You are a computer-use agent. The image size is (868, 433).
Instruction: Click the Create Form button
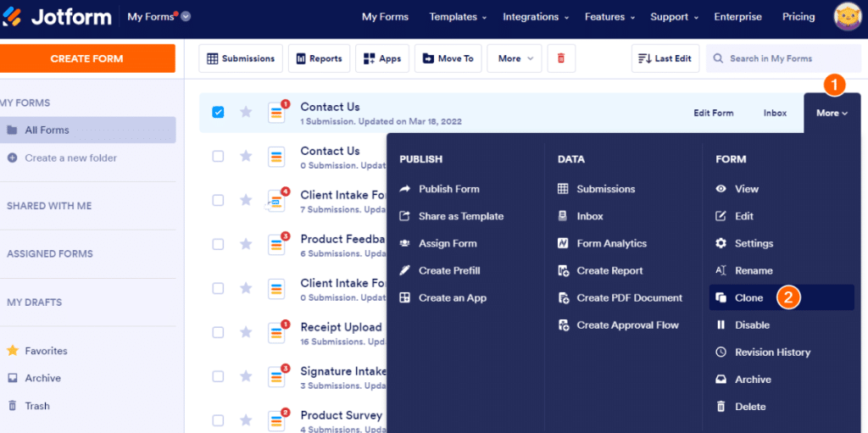point(87,58)
